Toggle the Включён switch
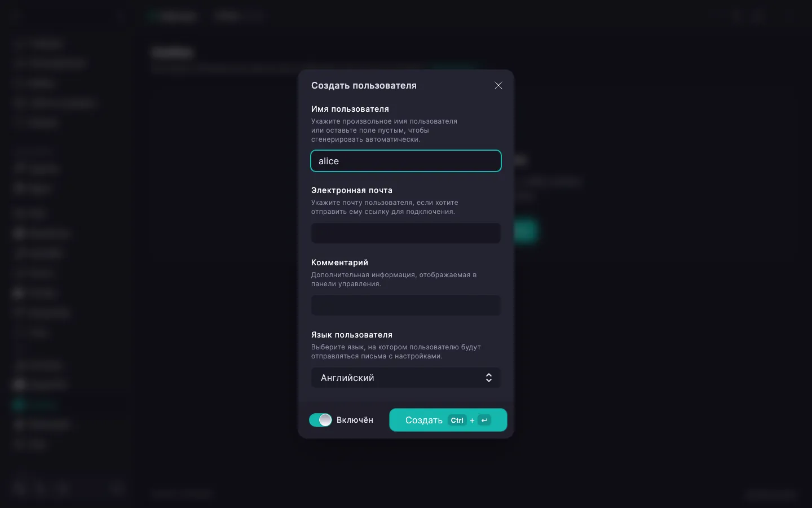The image size is (812, 508). click(x=320, y=420)
